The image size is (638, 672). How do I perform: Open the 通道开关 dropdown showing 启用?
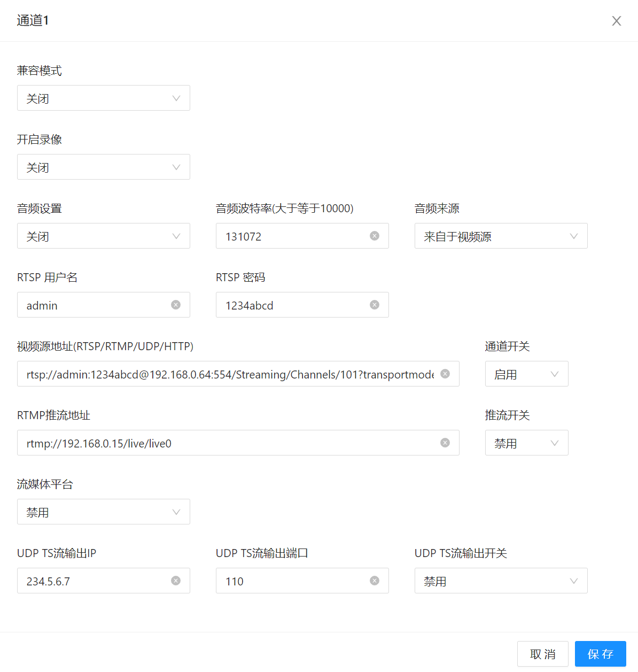(527, 374)
